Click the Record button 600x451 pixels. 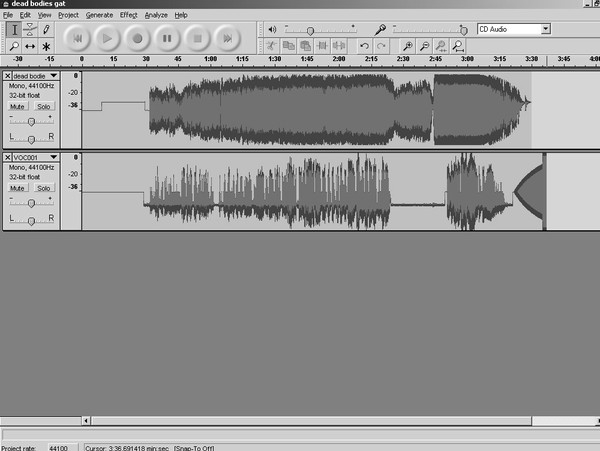click(x=137, y=38)
